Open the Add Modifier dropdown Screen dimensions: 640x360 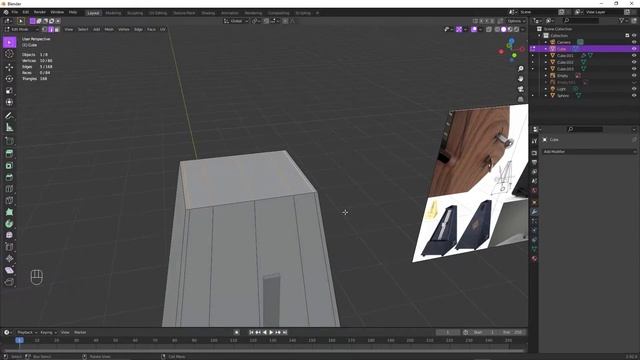tap(589, 151)
